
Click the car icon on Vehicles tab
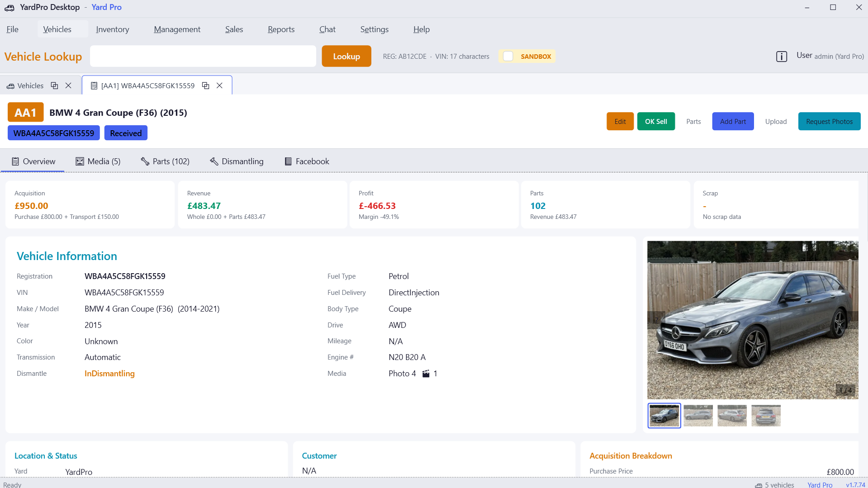coord(10,86)
